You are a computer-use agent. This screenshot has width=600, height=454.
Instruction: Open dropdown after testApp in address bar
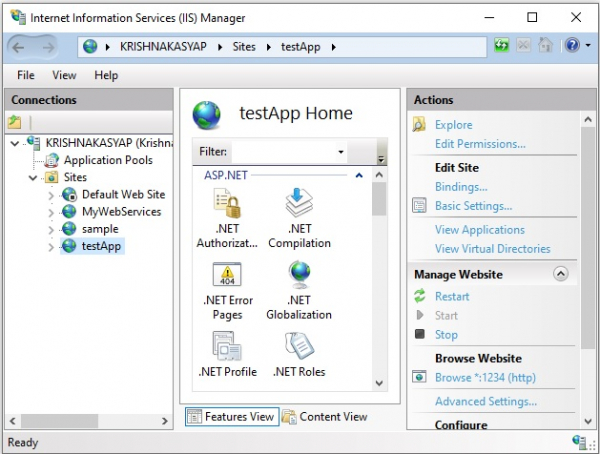point(334,47)
